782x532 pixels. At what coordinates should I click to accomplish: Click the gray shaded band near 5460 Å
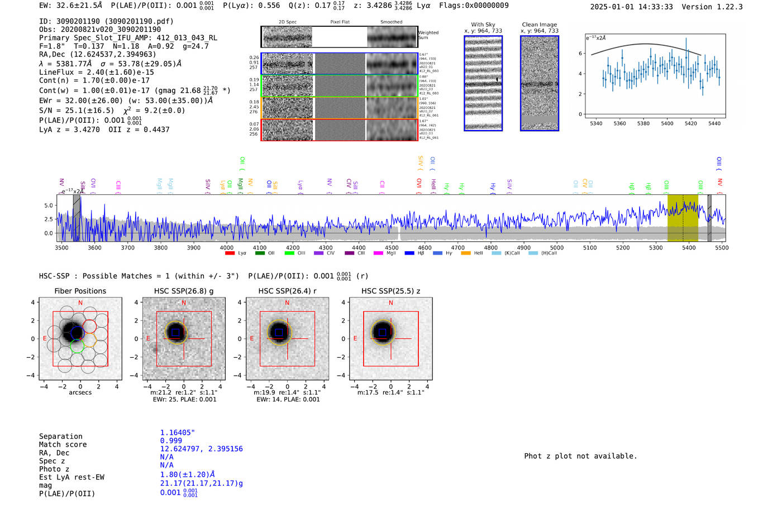coord(709,218)
